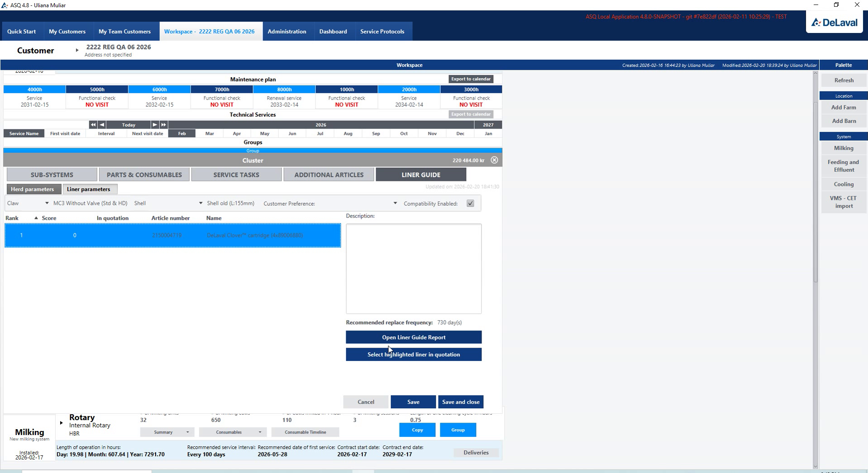Click the Description text box

pyautogui.click(x=414, y=269)
